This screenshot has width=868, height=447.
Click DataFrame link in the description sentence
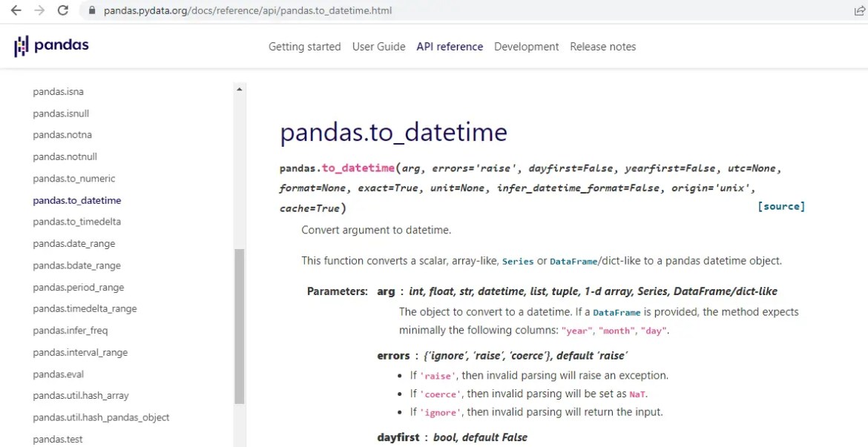(x=573, y=261)
